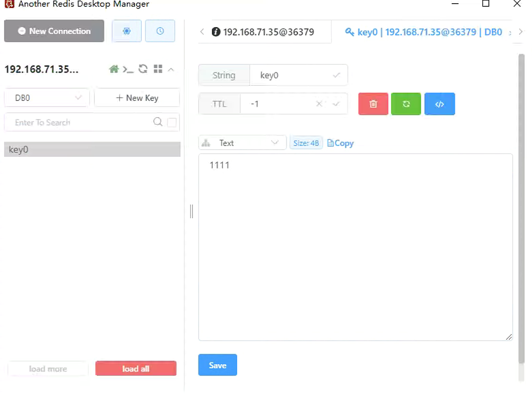Image resolution: width=532 pixels, height=395 pixels.
Task: Select key0 in the key list
Action: [92, 149]
